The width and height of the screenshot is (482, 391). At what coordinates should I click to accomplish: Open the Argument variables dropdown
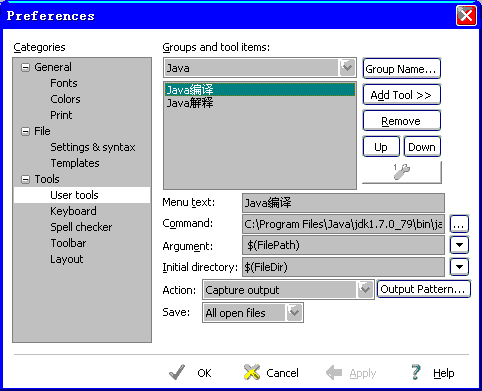pyautogui.click(x=459, y=245)
